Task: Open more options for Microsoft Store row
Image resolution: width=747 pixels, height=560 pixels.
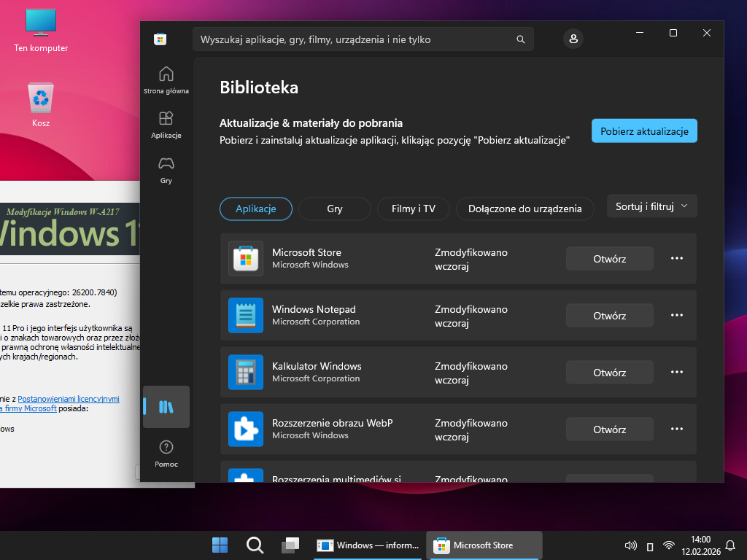Action: tap(676, 258)
